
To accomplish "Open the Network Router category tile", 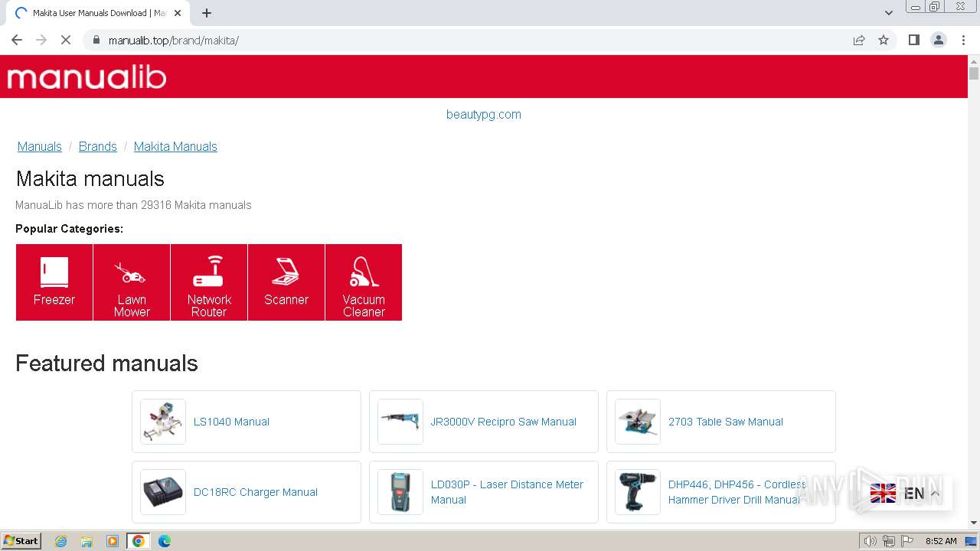I will (209, 282).
